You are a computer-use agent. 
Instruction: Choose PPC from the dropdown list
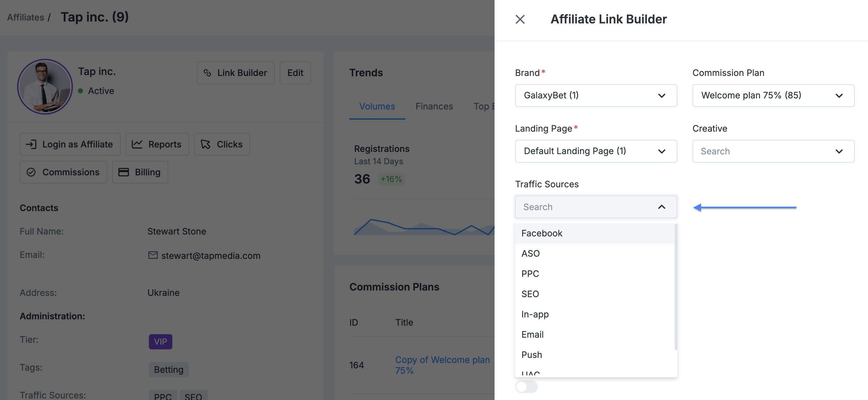(x=595, y=274)
